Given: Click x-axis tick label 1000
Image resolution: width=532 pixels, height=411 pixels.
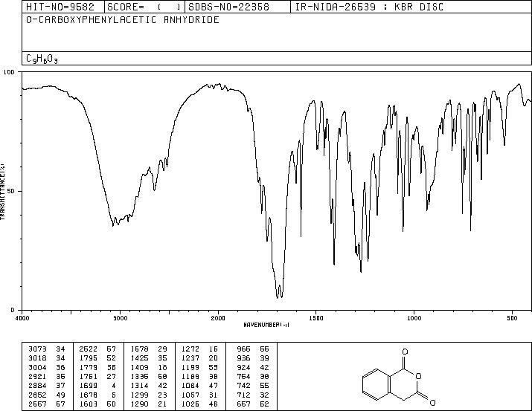Looking at the screenshot, I should (414, 318).
